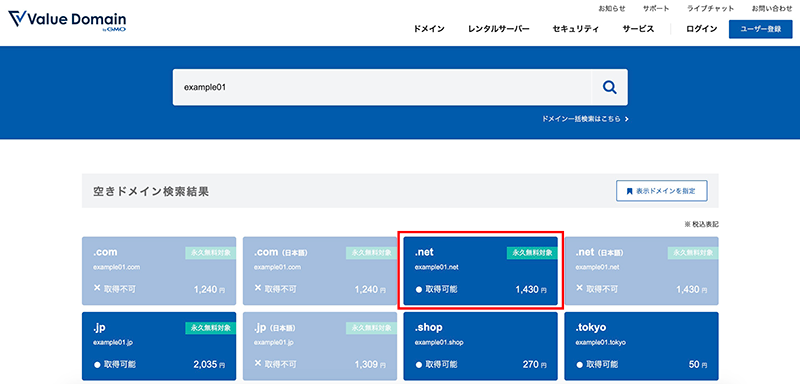The width and height of the screenshot is (800, 384).
Task: Click the domain search input field
Action: point(382,87)
